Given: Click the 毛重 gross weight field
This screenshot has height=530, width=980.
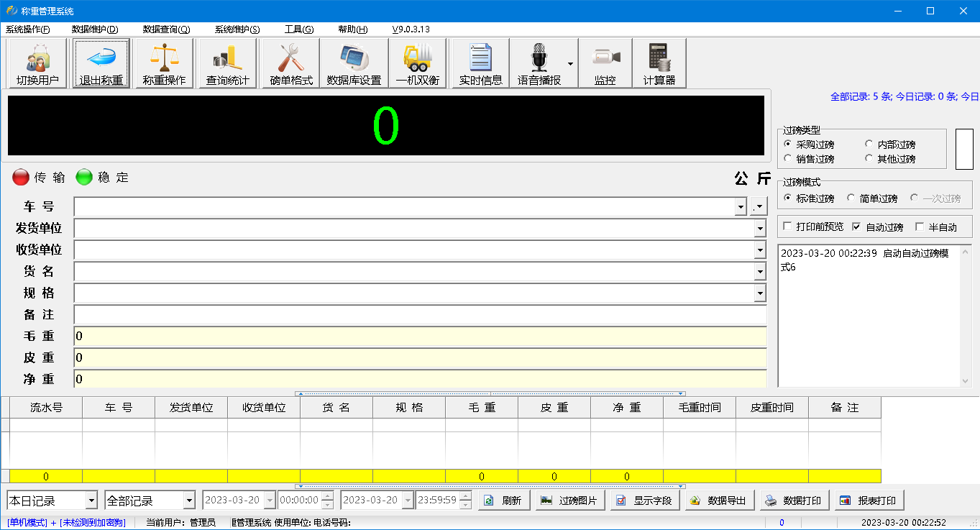Looking at the screenshot, I should [x=420, y=337].
